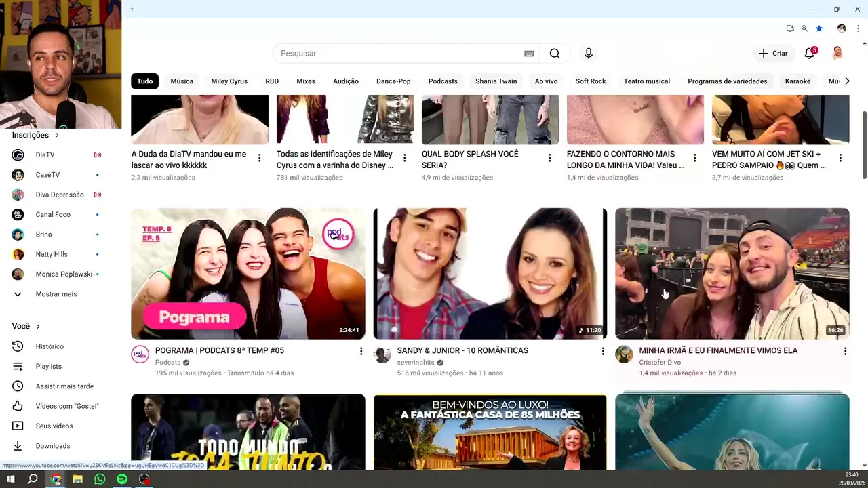Viewport: 868px width, 488px height.
Task: Click the page vertical scrollbar
Action: point(864,145)
